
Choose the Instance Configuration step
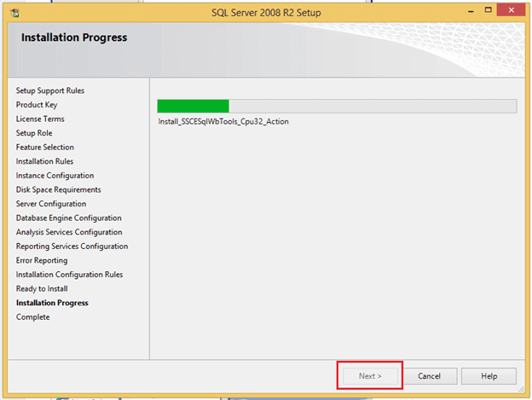pos(55,176)
